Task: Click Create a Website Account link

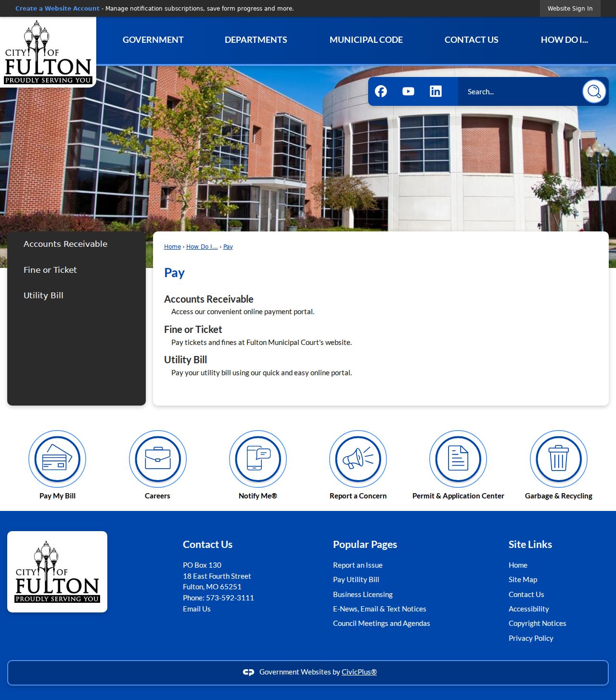Action: click(57, 9)
